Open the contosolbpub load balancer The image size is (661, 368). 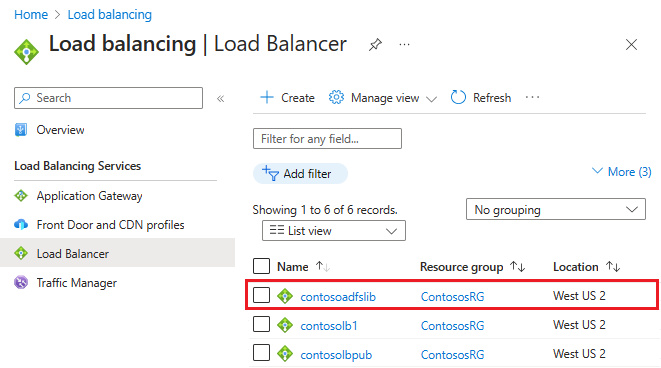click(336, 355)
